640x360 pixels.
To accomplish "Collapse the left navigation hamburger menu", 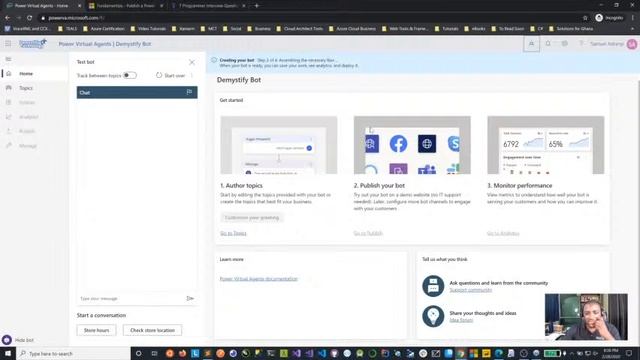I will click(x=8, y=60).
